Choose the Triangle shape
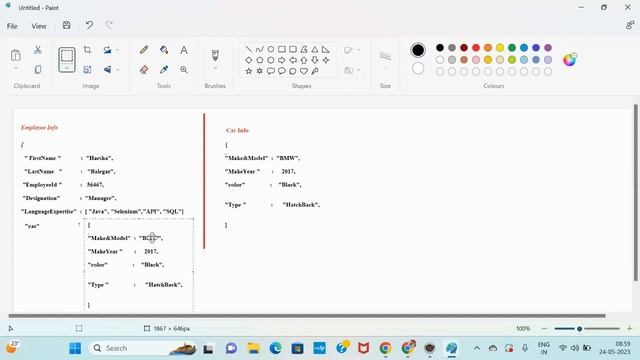Image resolution: width=640 pixels, height=360 pixels. pos(315,49)
